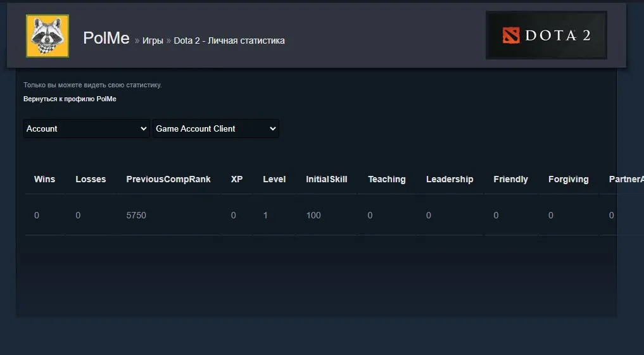
Task: Click the Teaching value 0
Action: 370,215
